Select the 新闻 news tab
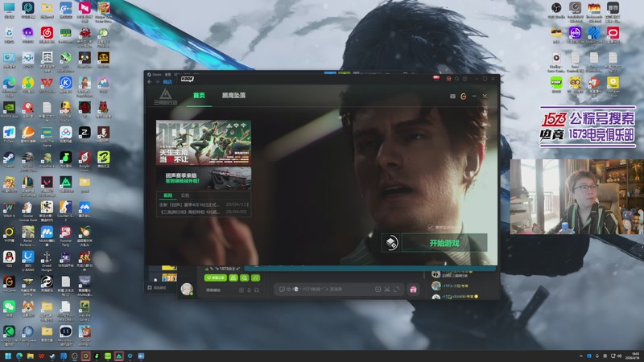Image resolution: width=644 pixels, height=362 pixels. pos(167,195)
